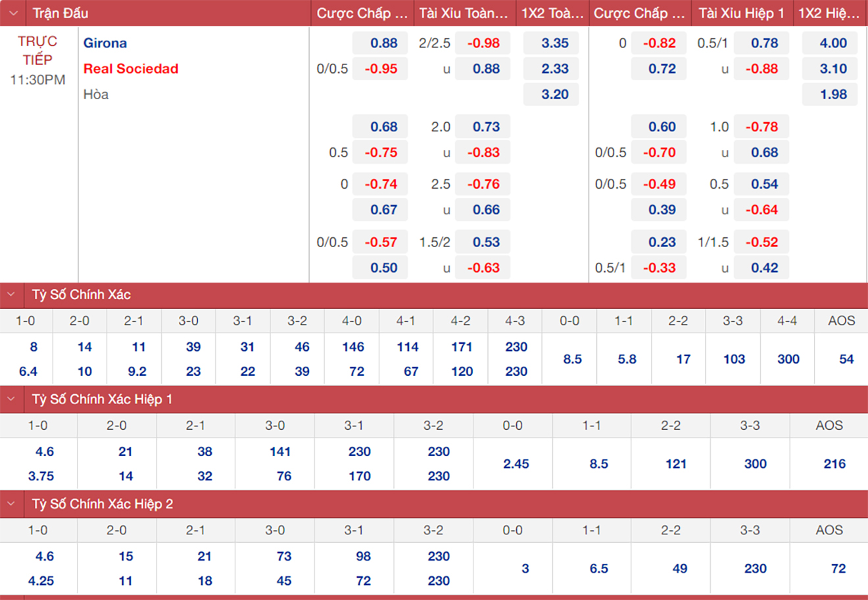Click the Cược Chấp full-time column header
The height and width of the screenshot is (600, 868).
[362, 13]
